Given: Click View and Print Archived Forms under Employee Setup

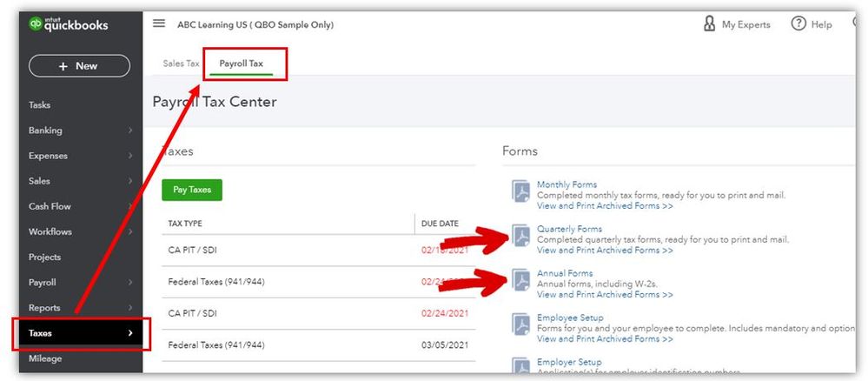Looking at the screenshot, I should (x=605, y=339).
